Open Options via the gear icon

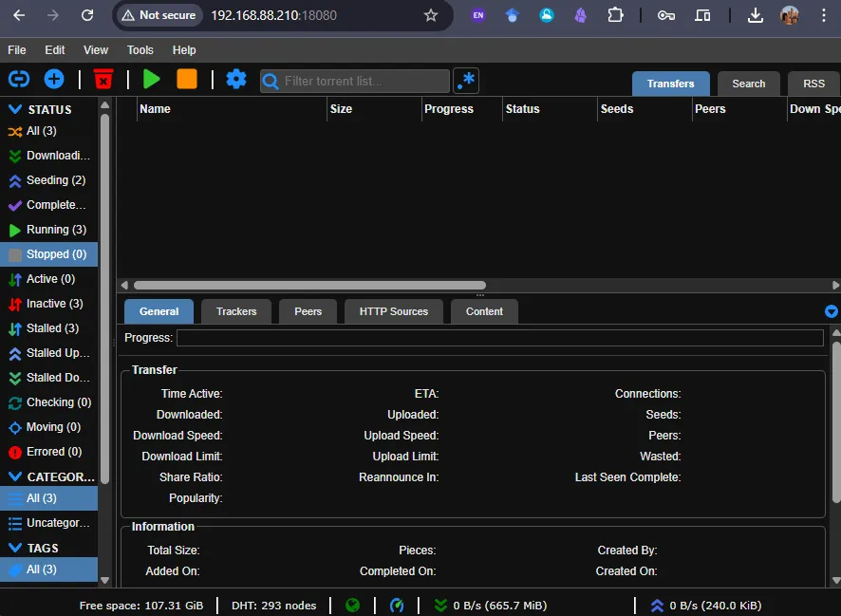point(236,80)
